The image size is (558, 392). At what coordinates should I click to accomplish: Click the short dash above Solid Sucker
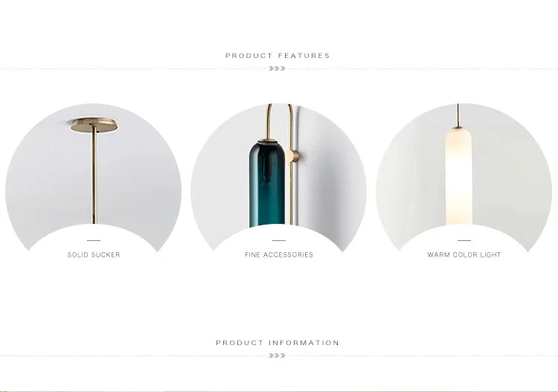click(x=94, y=241)
